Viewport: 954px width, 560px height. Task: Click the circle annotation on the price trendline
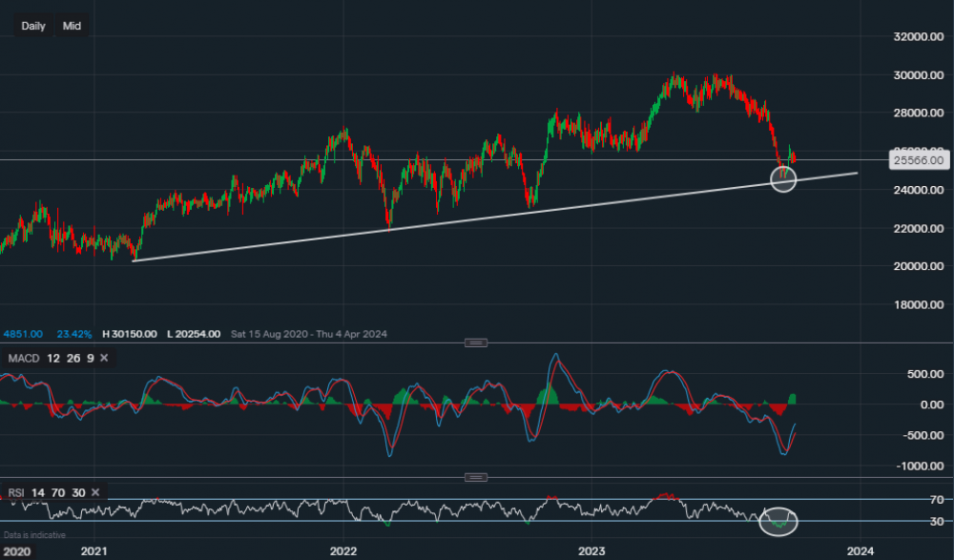pyautogui.click(x=783, y=177)
